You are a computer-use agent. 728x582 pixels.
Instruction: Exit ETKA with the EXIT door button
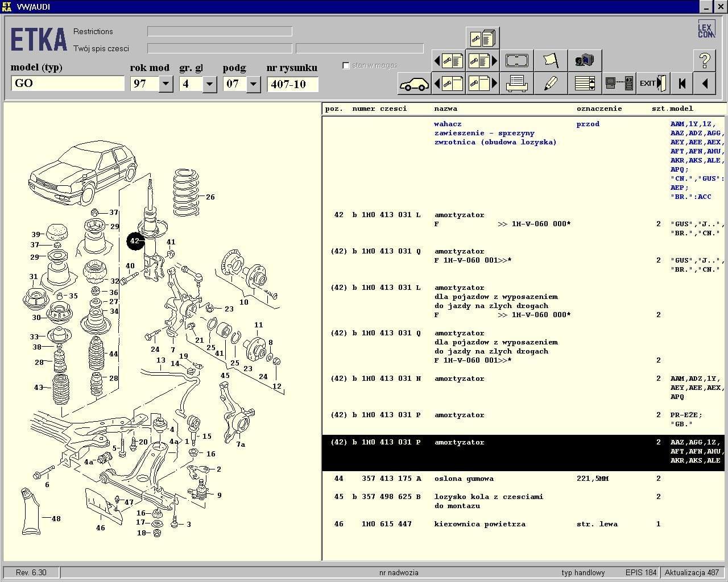[x=653, y=84]
